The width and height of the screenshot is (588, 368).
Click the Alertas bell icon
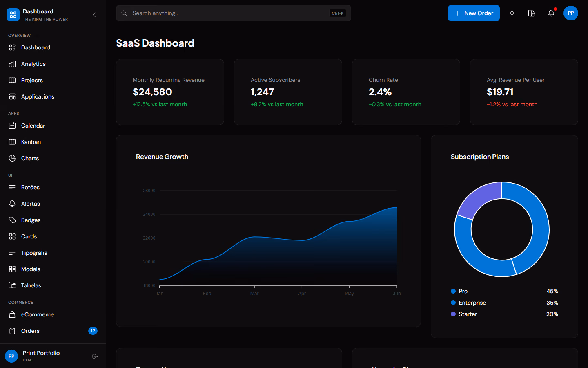click(x=12, y=204)
